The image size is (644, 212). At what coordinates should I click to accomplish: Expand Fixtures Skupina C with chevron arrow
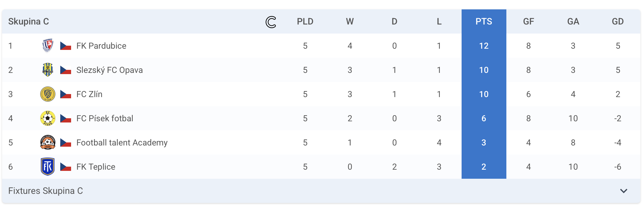pos(623,191)
